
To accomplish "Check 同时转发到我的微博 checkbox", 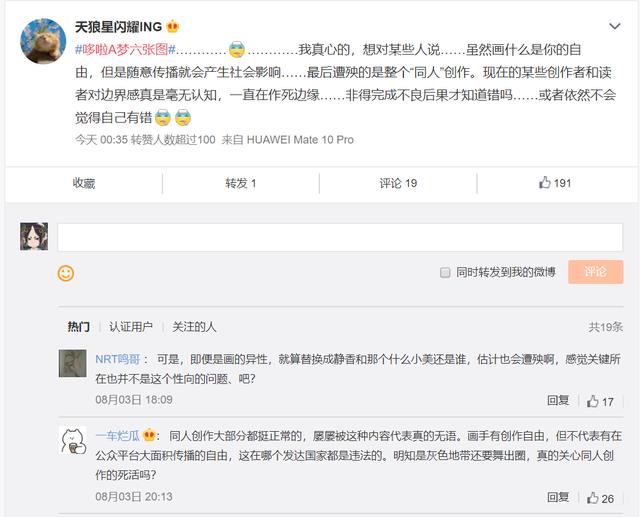I will pyautogui.click(x=446, y=273).
